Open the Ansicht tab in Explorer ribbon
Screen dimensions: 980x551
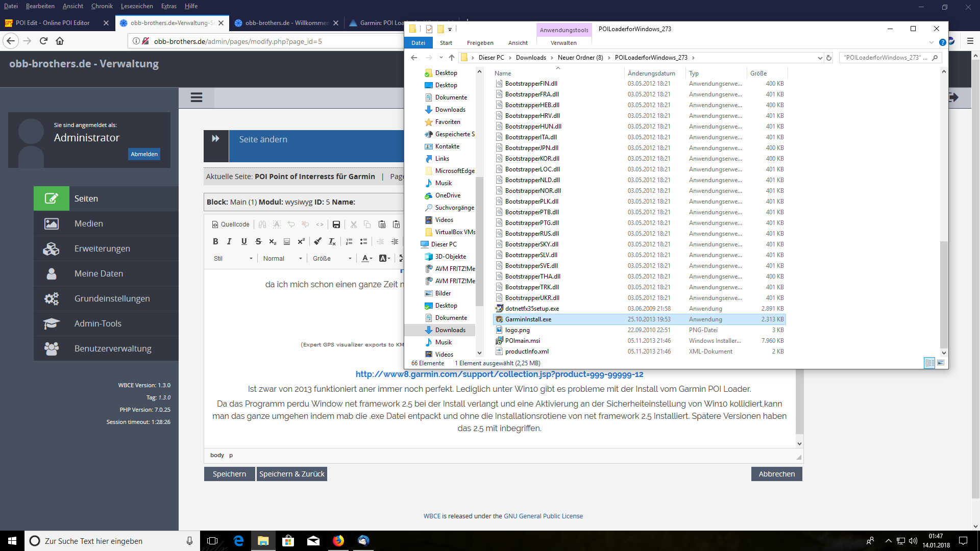click(518, 43)
